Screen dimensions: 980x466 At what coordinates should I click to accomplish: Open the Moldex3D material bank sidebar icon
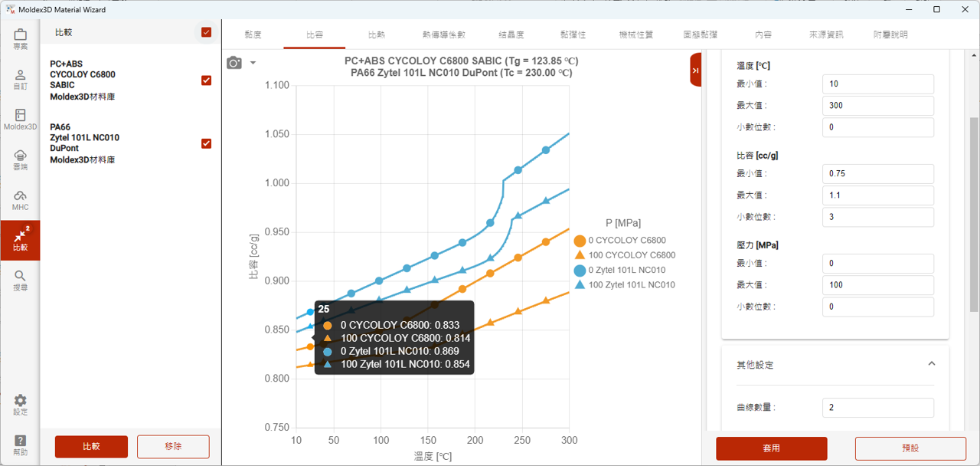(x=20, y=120)
